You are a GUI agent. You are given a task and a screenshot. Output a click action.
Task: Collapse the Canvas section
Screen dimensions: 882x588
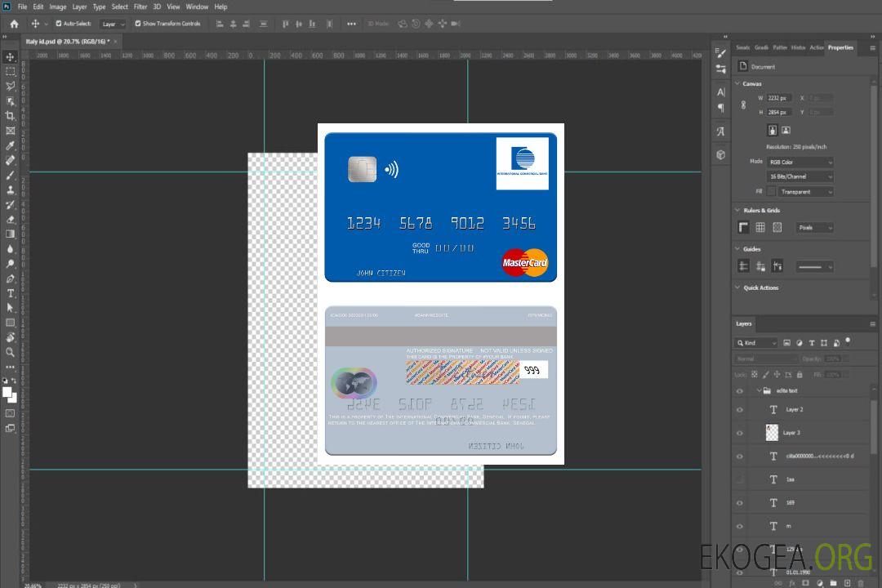pos(737,83)
